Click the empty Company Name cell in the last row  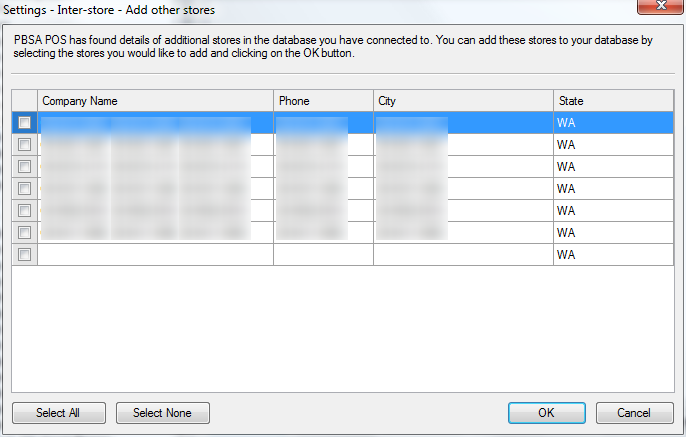155,254
